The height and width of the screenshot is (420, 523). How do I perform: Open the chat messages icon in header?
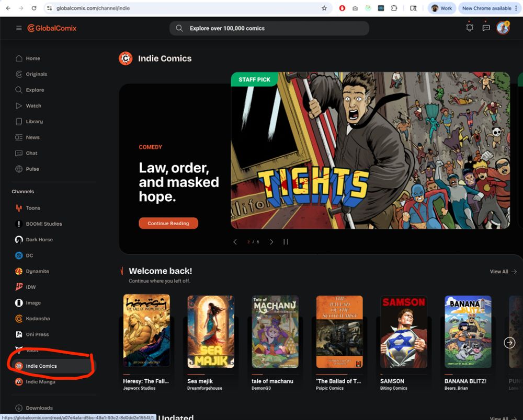point(486,28)
